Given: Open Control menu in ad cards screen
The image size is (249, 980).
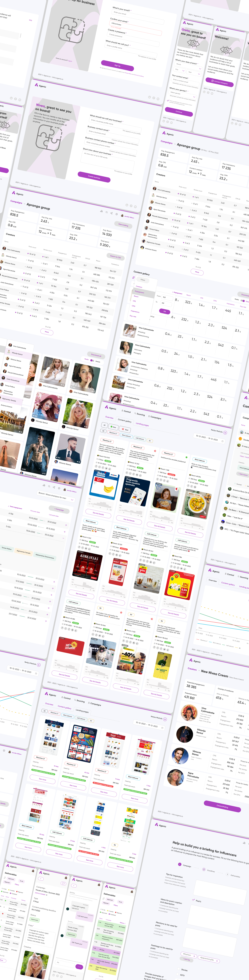Looking at the screenshot, I should tap(126, 411).
